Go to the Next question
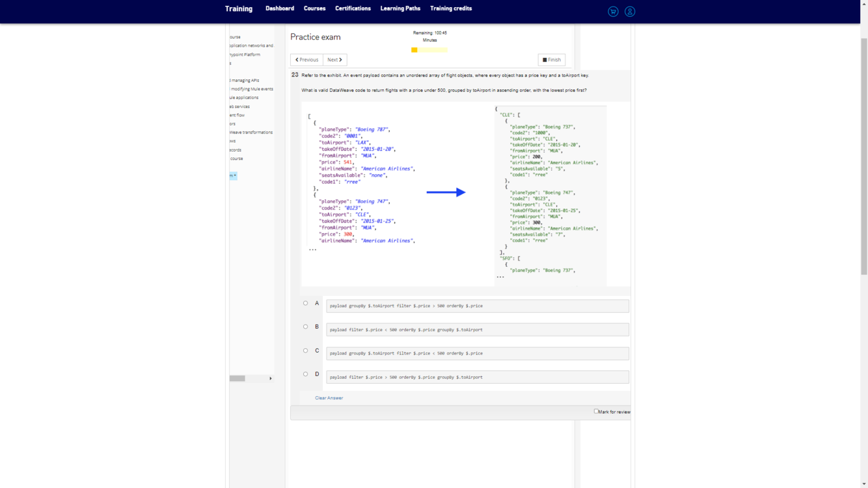868x488 pixels. tap(335, 60)
